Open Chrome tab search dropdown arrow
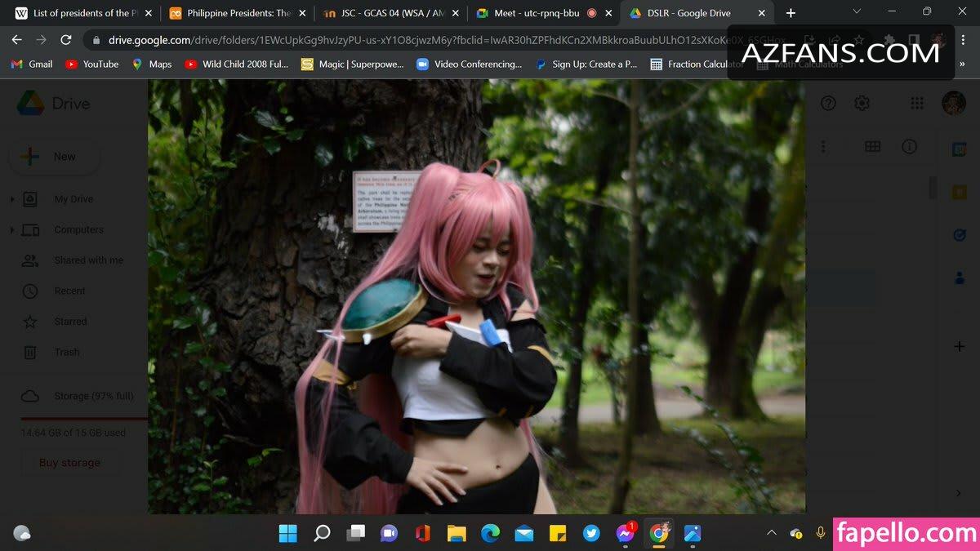The height and width of the screenshot is (551, 980). click(x=857, y=11)
